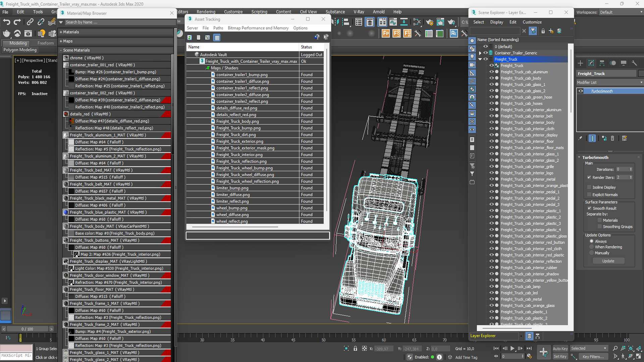Screen dimensions: 644x362
Task: Hide Freight_Truck_cab_aluminum with its eye icon
Action: (x=491, y=72)
